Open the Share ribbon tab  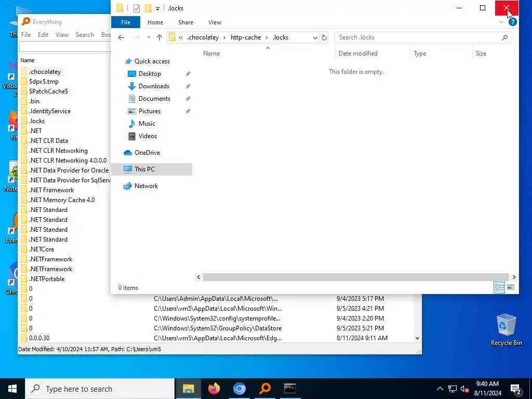point(185,22)
